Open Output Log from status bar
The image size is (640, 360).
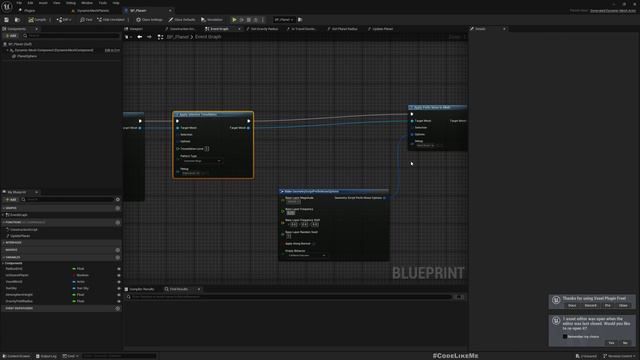point(46,356)
